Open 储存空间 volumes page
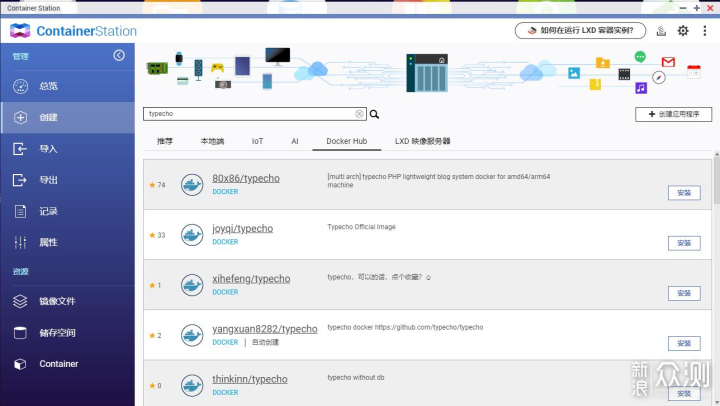 [x=68, y=333]
